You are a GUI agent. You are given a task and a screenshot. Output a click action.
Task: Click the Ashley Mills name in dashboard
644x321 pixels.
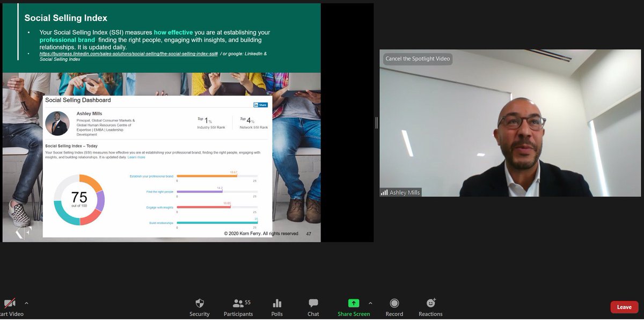click(x=89, y=114)
